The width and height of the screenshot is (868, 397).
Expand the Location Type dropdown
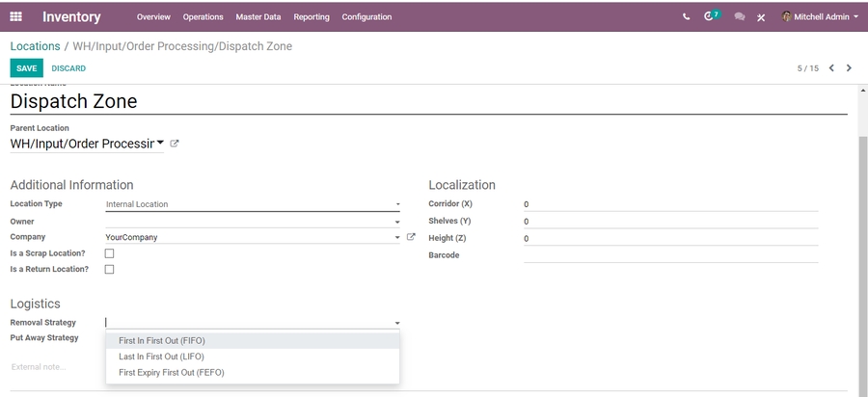[253, 204]
